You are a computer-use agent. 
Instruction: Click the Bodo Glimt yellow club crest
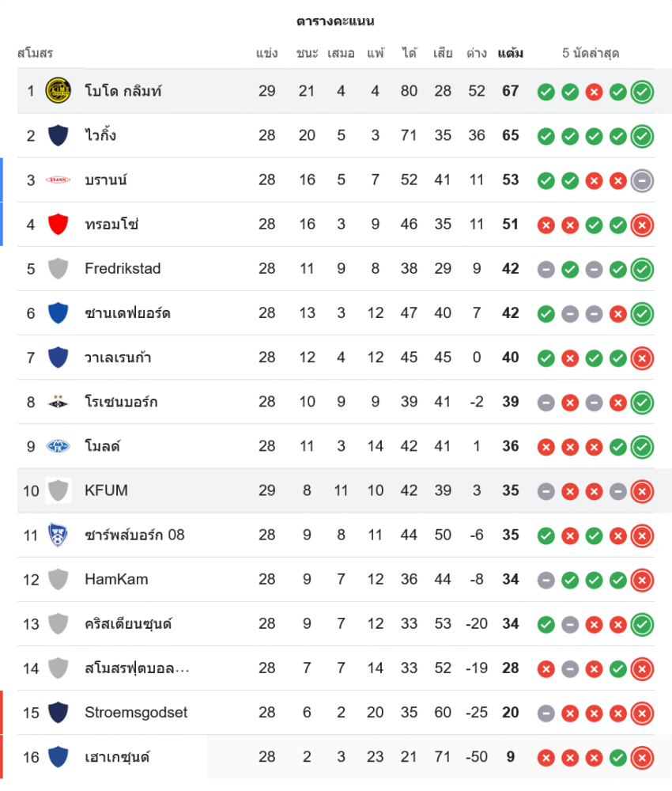[x=58, y=91]
